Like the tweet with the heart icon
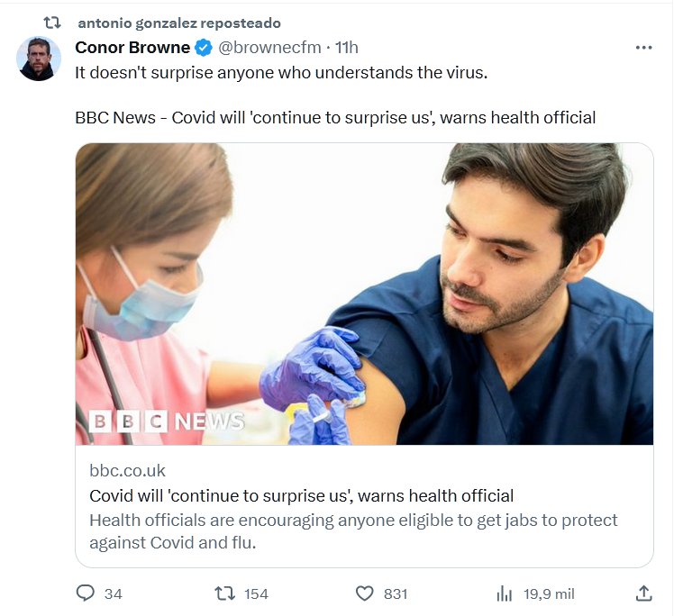The image size is (674, 616). pos(364,593)
